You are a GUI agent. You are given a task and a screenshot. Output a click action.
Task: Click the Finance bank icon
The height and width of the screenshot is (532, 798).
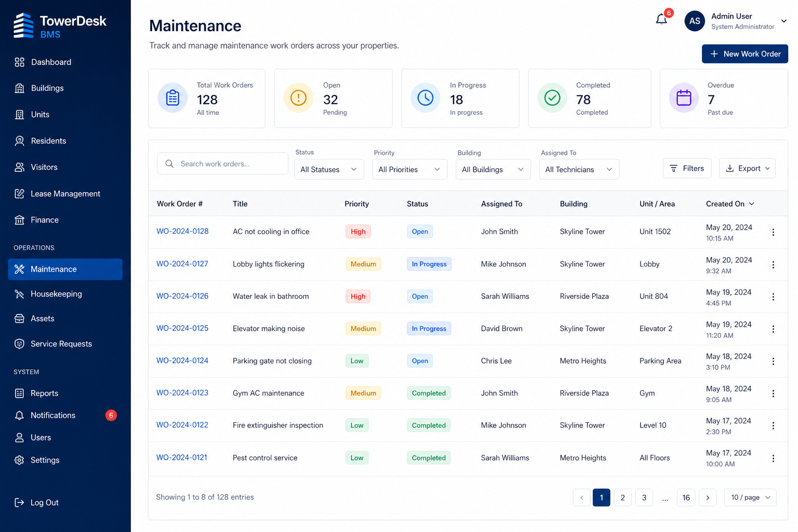[19, 220]
